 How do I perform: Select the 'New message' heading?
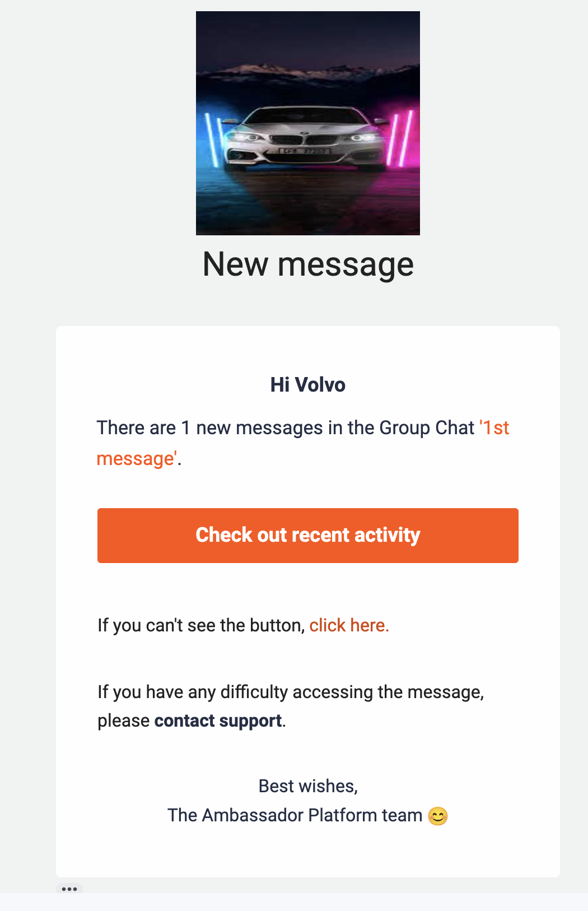(308, 264)
